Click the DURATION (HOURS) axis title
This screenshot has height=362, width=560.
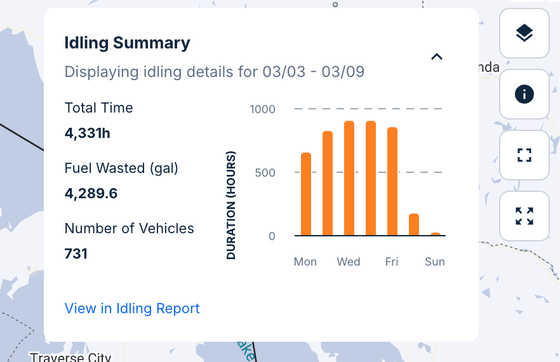coord(231,205)
